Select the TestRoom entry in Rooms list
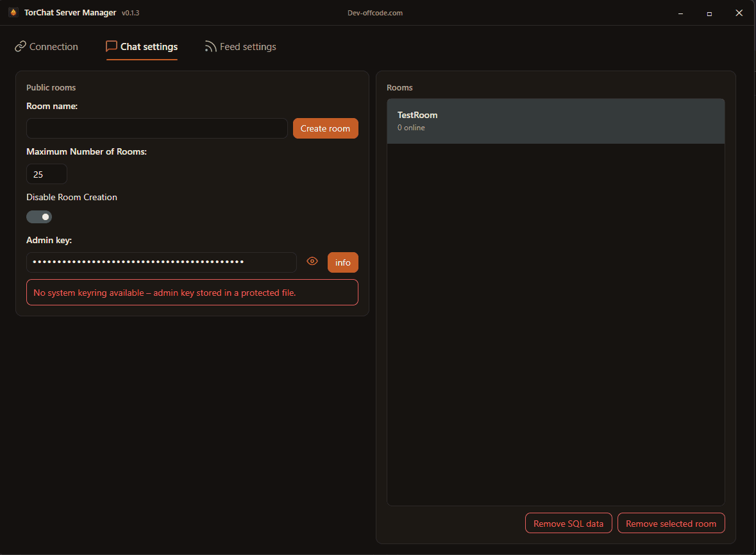 (x=555, y=121)
